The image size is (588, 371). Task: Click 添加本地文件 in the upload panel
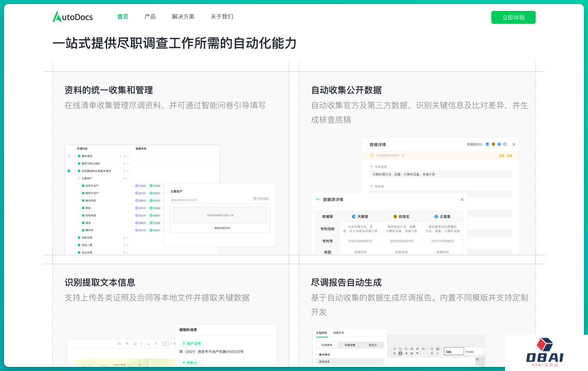coord(220,228)
